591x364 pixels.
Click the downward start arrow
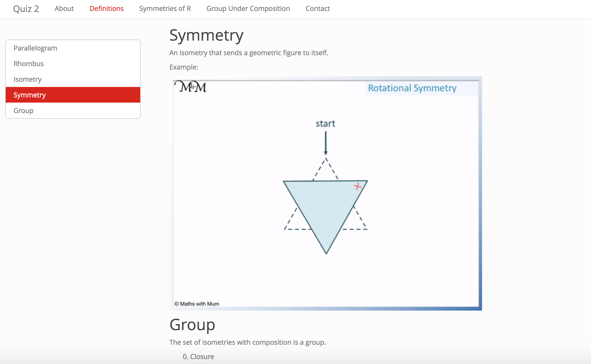pos(325,143)
